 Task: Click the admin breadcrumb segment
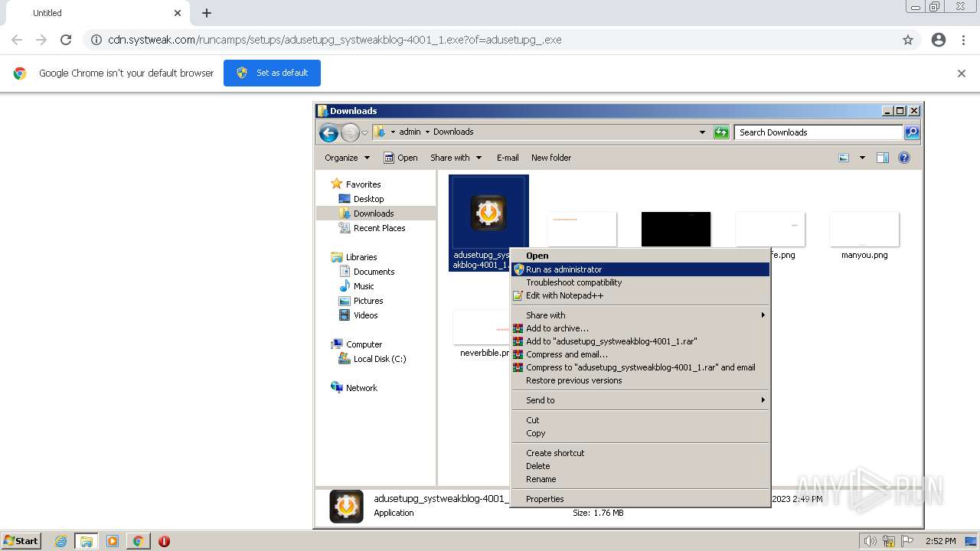pyautogui.click(x=410, y=132)
